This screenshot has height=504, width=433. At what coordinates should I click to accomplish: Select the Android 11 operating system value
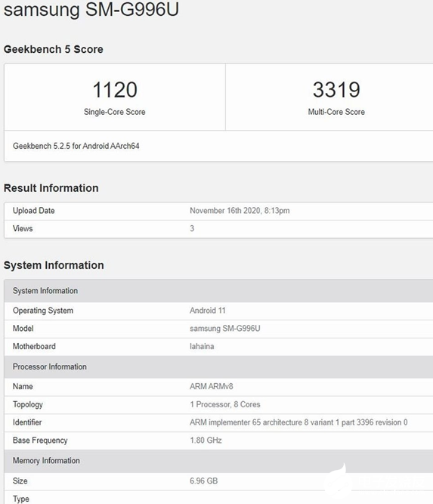coord(207,311)
